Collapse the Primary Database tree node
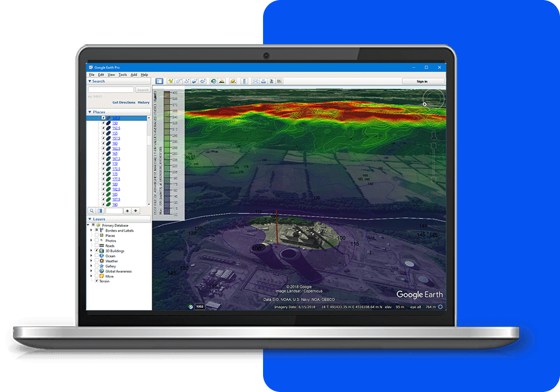The image size is (560, 392). coord(88,225)
